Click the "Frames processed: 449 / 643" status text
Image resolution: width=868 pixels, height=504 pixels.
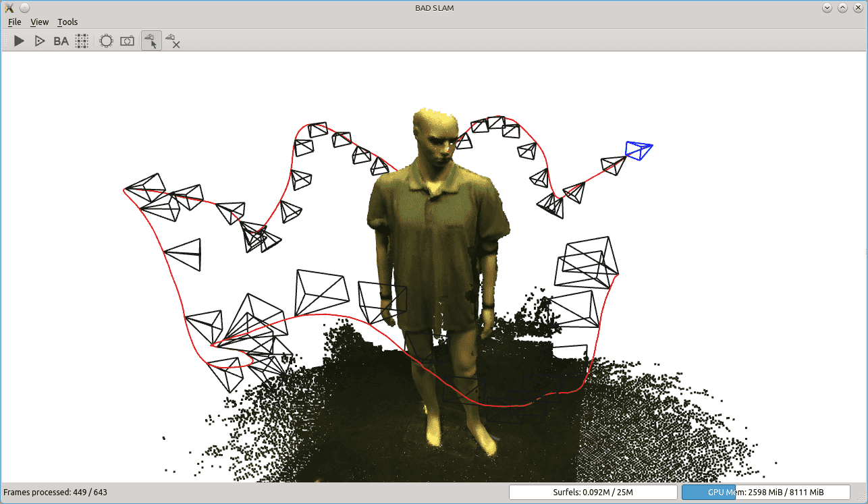click(55, 492)
